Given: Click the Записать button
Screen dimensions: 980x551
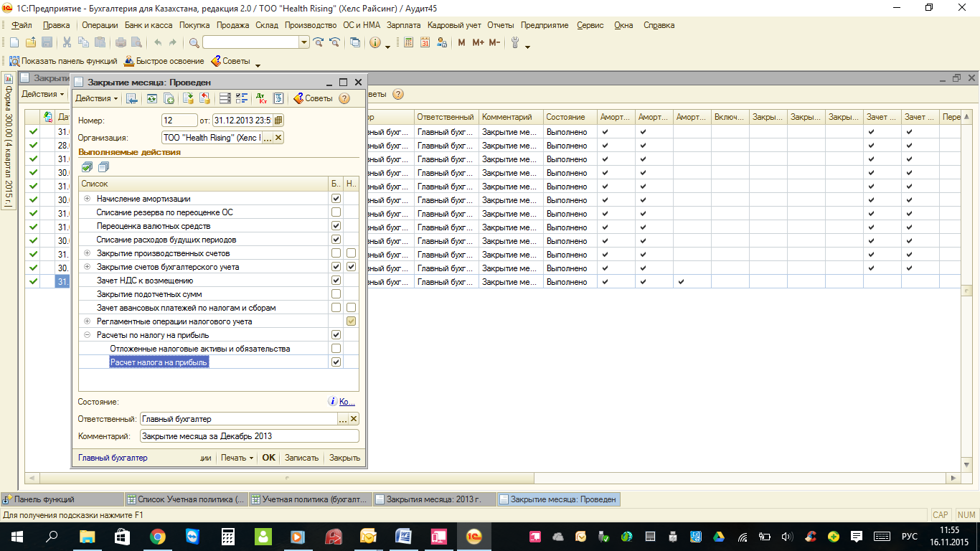Looking at the screenshot, I should pyautogui.click(x=301, y=458).
